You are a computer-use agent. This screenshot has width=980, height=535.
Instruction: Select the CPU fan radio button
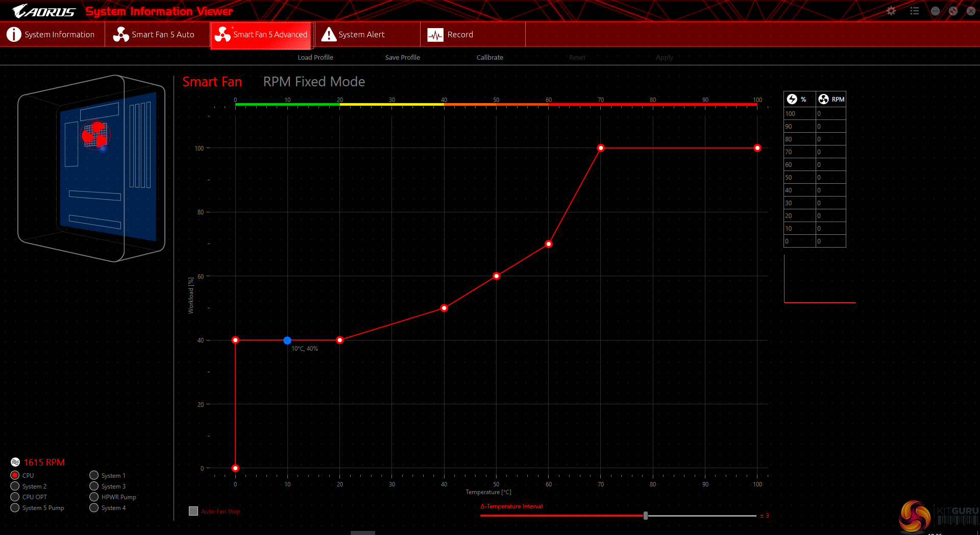coord(15,475)
